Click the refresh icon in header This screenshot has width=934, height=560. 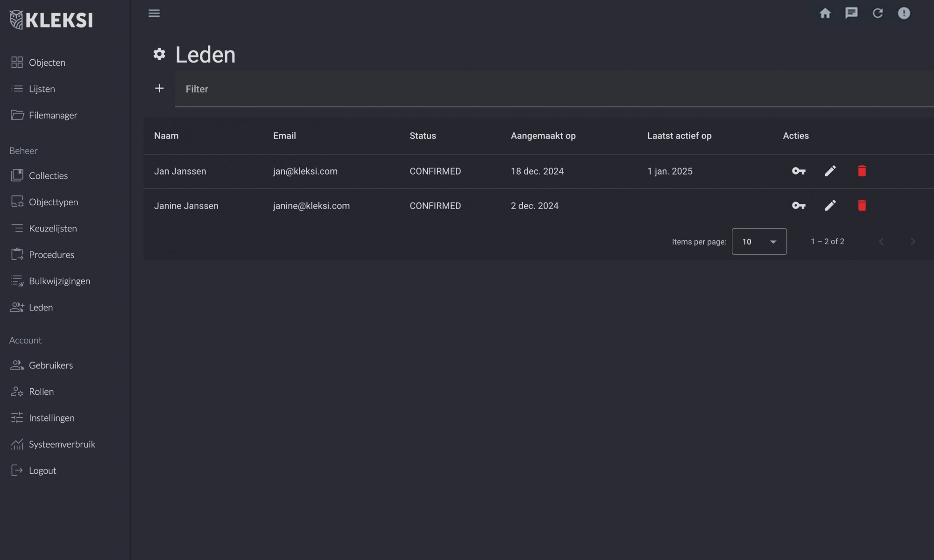point(877,13)
